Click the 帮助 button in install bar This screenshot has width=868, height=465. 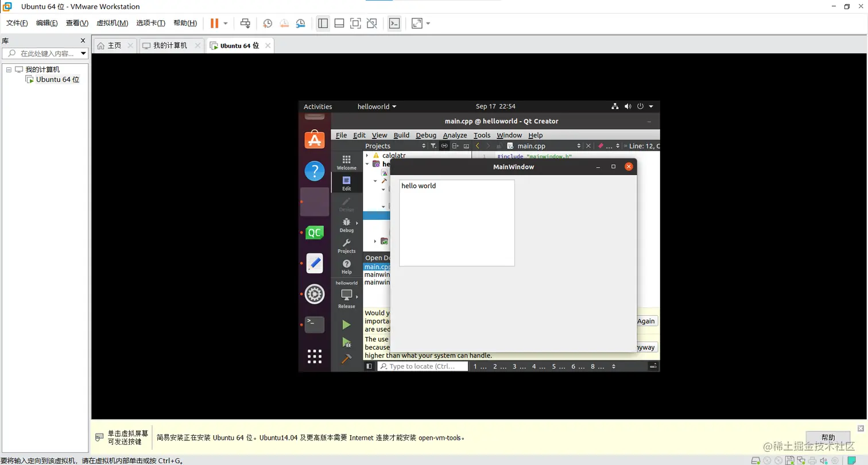point(828,437)
